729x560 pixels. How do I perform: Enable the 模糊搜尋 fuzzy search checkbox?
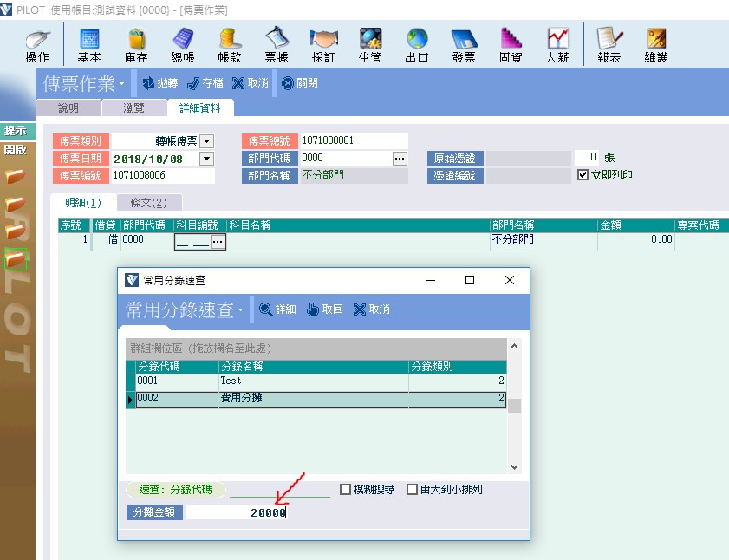345,489
